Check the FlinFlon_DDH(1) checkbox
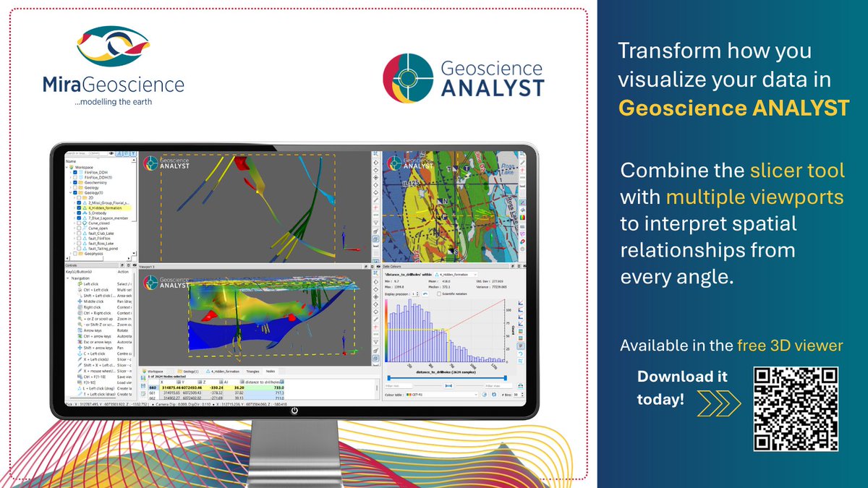This screenshot has width=868, height=488. (x=75, y=177)
